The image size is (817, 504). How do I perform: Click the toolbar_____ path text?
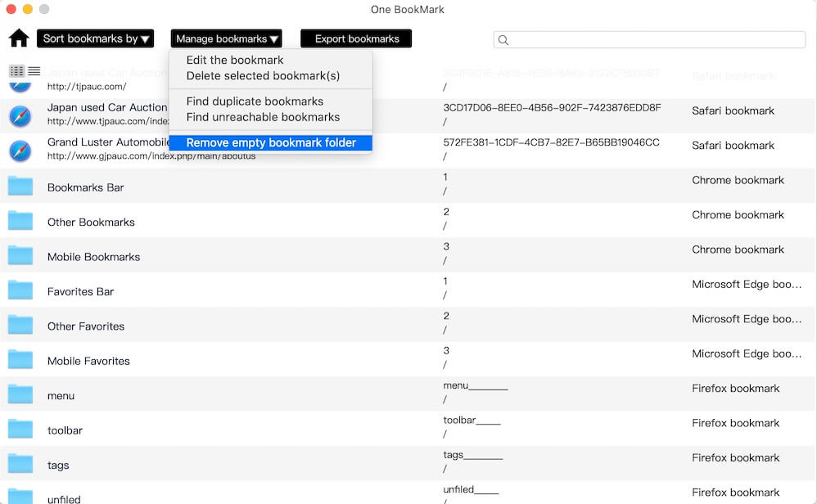point(472,421)
